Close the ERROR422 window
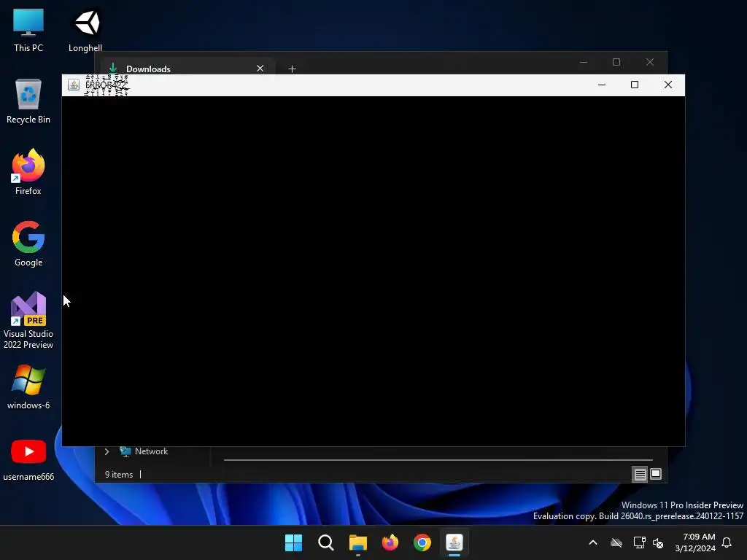Viewport: 747px width, 560px height. point(668,85)
